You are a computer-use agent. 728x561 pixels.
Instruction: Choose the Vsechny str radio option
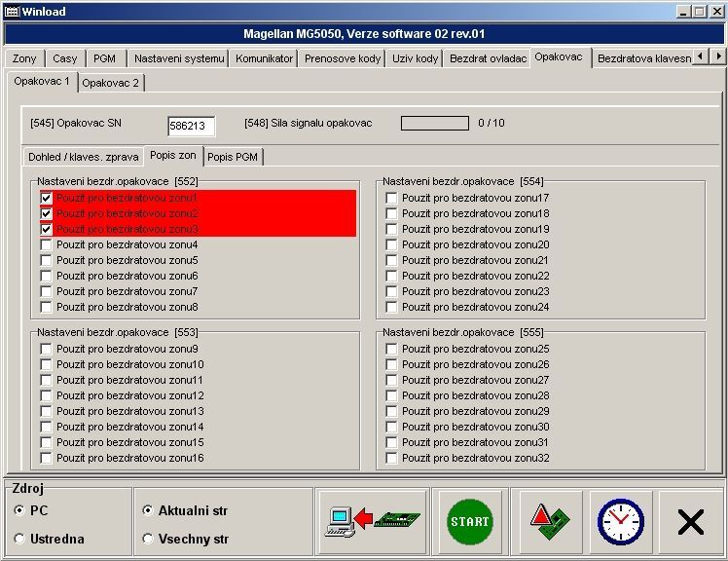pyautogui.click(x=148, y=539)
